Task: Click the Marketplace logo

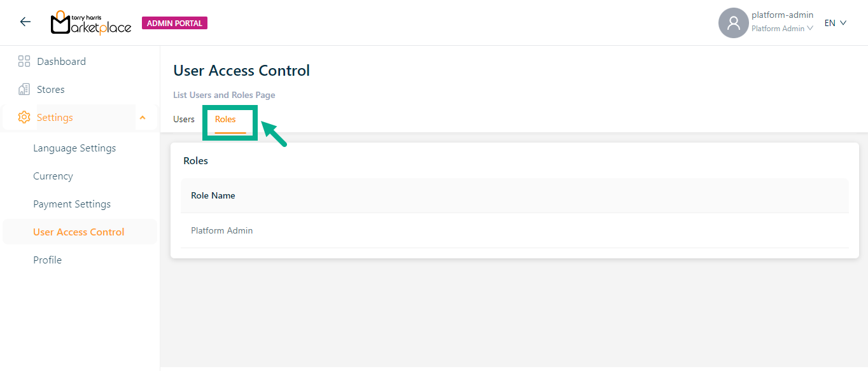Action: (x=91, y=23)
